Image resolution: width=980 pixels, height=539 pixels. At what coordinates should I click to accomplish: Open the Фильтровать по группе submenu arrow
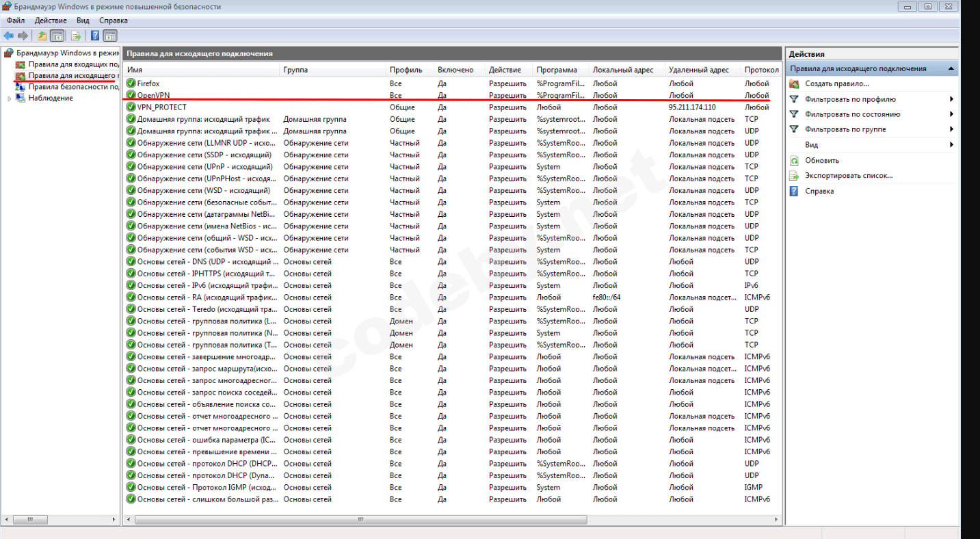click(951, 129)
